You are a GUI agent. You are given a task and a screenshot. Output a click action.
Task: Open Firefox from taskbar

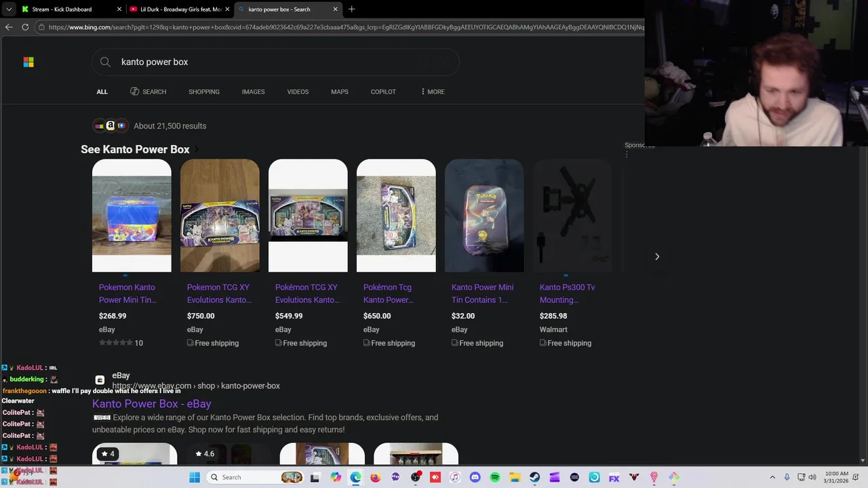click(x=376, y=477)
